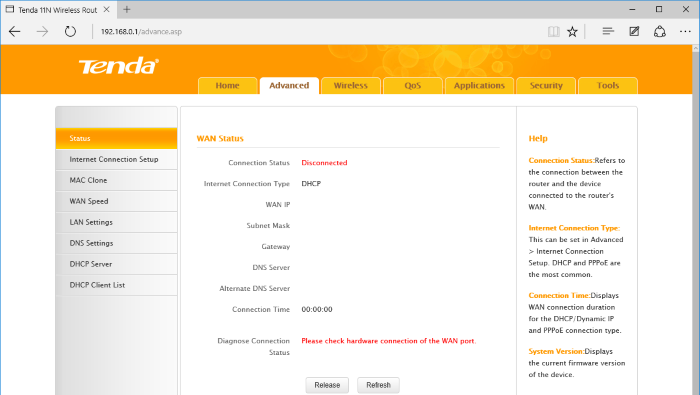
Task: Click Connection Time help heading
Action: (559, 295)
